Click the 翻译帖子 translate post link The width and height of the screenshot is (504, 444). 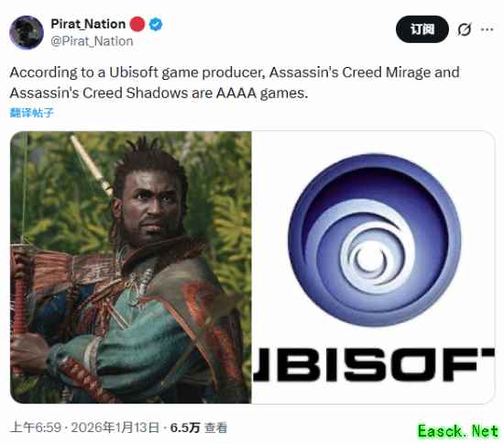[31, 113]
